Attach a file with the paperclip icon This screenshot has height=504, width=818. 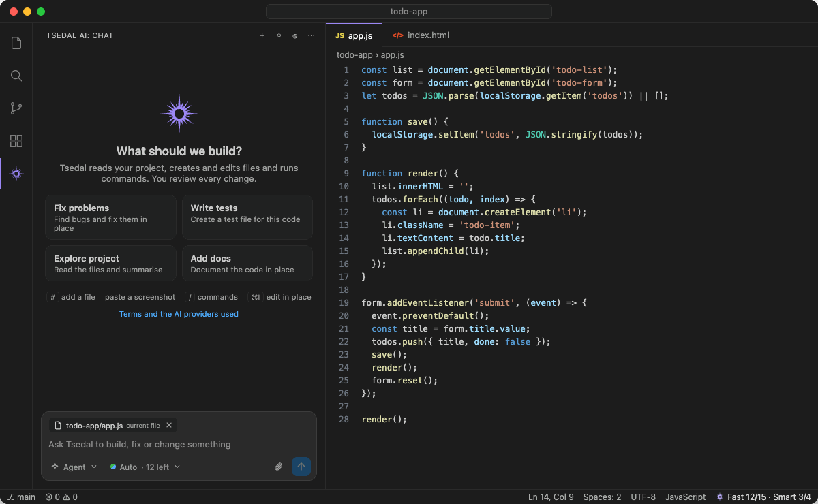[278, 467]
